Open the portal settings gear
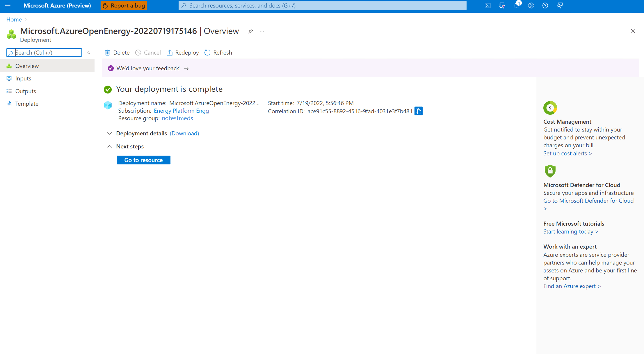 click(531, 5)
